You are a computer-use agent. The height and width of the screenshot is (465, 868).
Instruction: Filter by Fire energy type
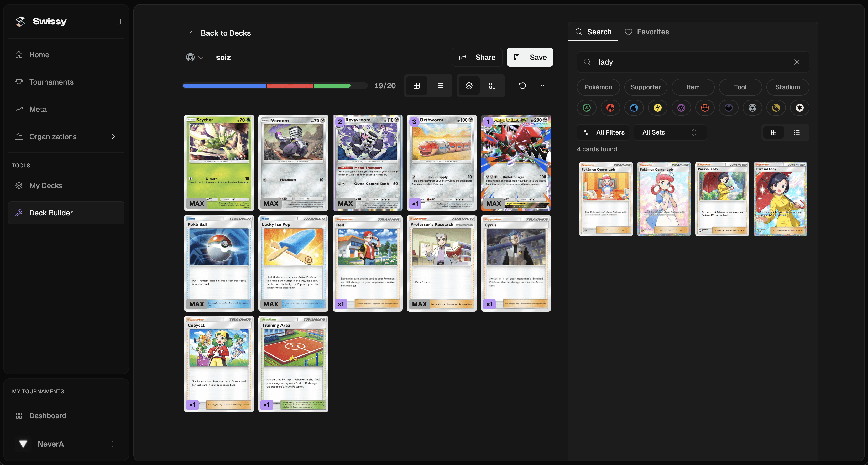point(610,107)
